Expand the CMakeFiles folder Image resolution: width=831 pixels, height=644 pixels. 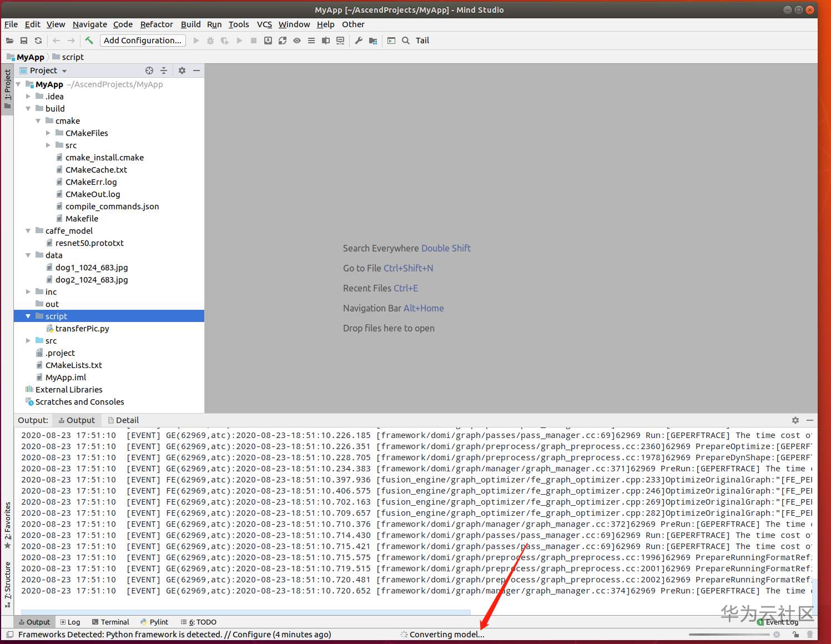click(x=48, y=133)
